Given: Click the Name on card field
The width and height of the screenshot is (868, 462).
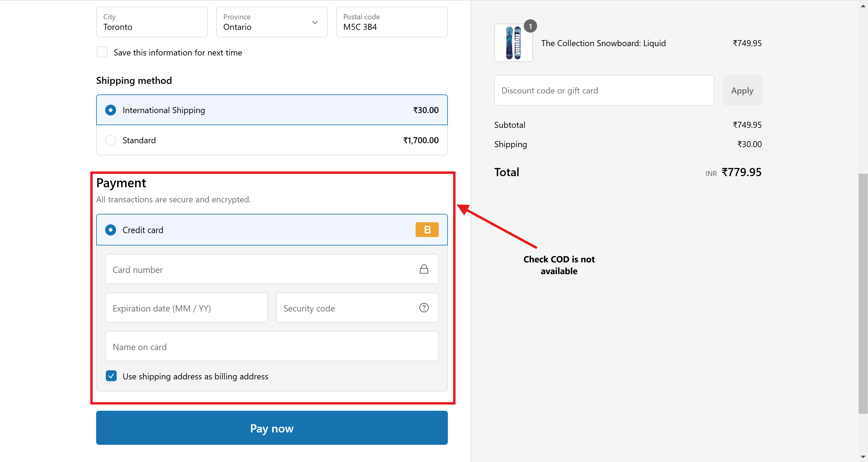Looking at the screenshot, I should pos(272,347).
